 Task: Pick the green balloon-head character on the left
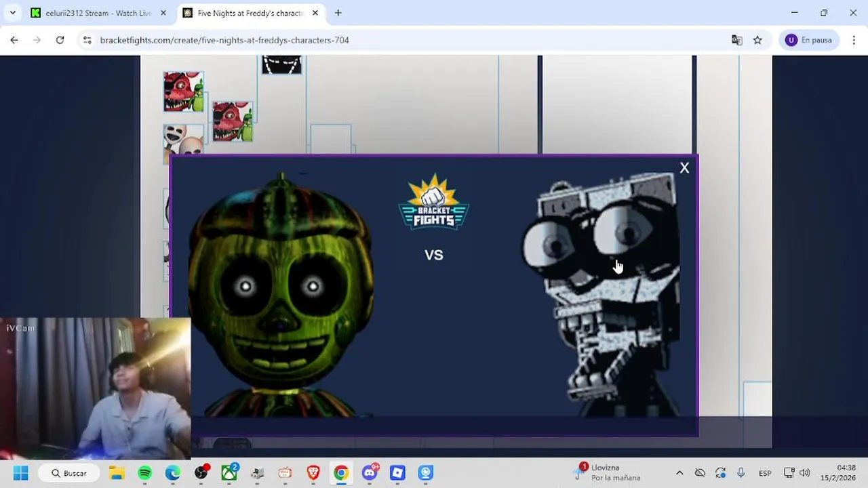pos(281,295)
